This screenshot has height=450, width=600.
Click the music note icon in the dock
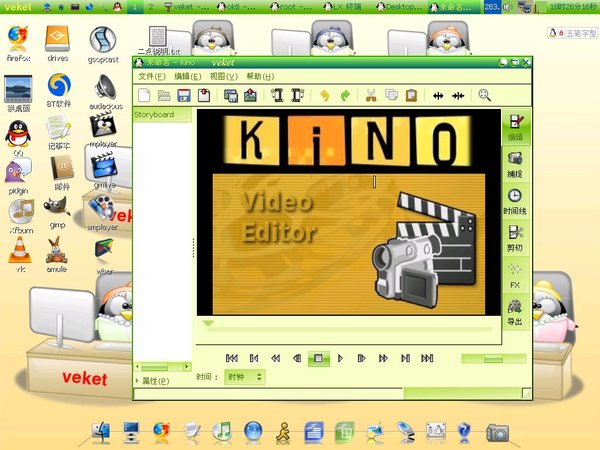pos(222,432)
